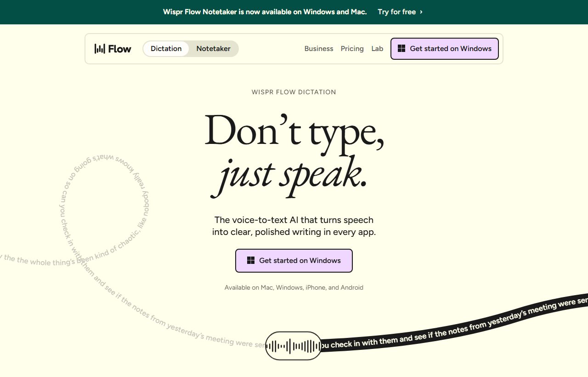
Task: Follow the Try for free banner link
Action: (x=400, y=12)
